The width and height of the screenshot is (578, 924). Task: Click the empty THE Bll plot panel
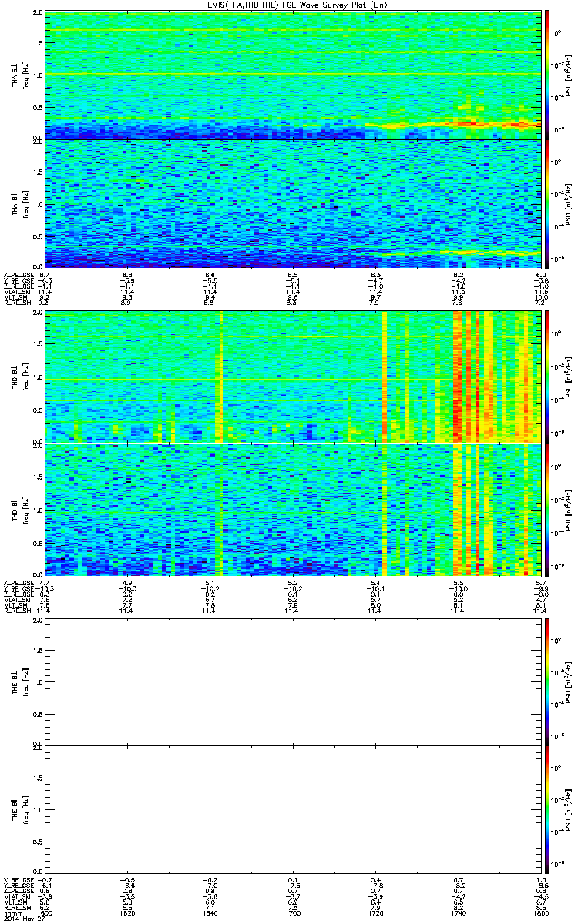(x=292, y=809)
